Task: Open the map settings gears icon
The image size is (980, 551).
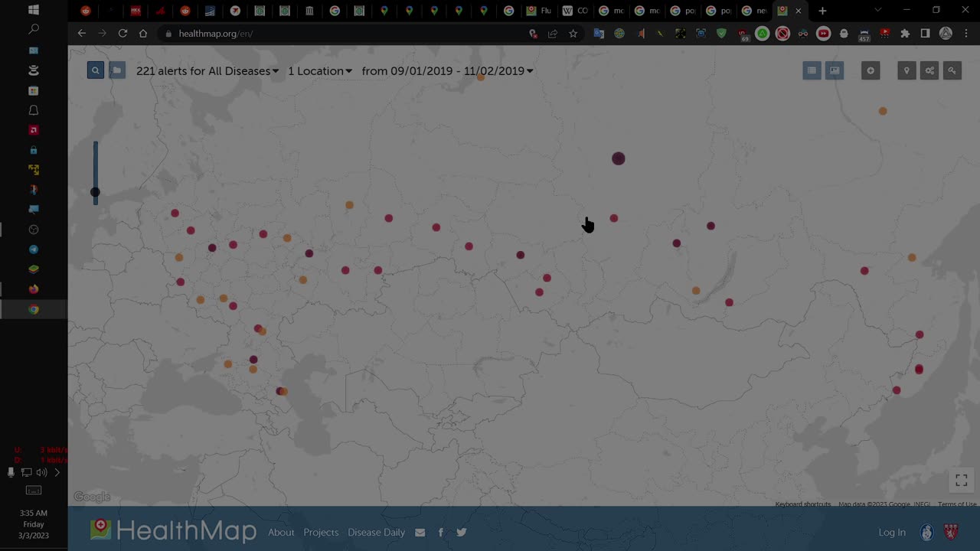Action: (929, 70)
